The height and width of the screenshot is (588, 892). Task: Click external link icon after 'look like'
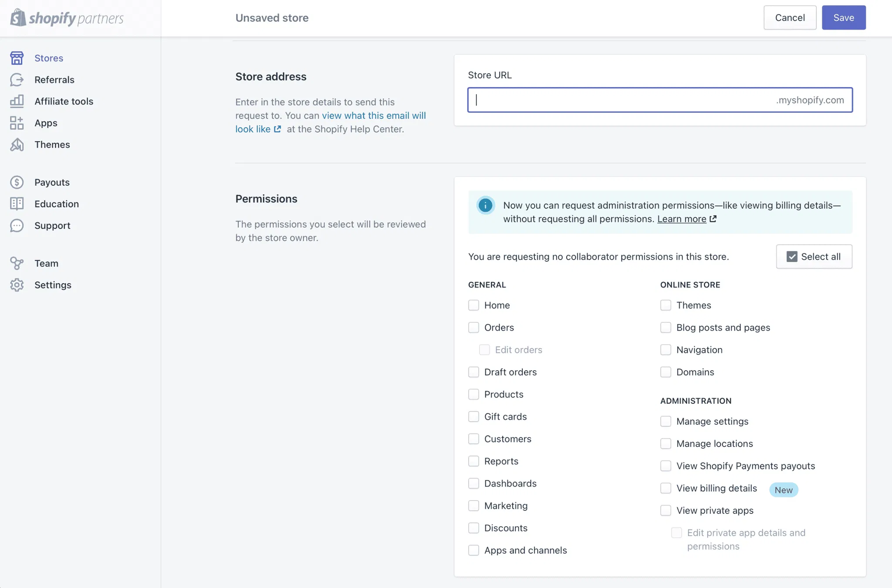[x=277, y=129]
